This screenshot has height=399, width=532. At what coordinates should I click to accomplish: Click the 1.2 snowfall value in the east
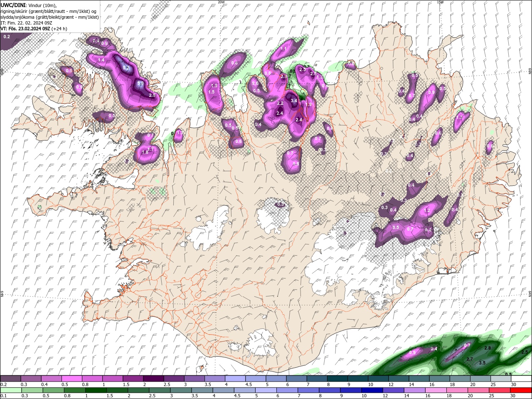pyautogui.click(x=427, y=211)
